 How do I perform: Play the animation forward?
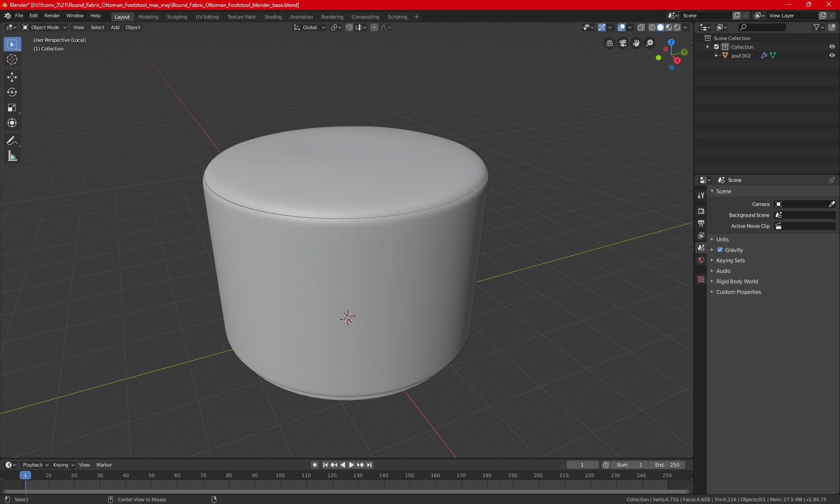(351, 465)
